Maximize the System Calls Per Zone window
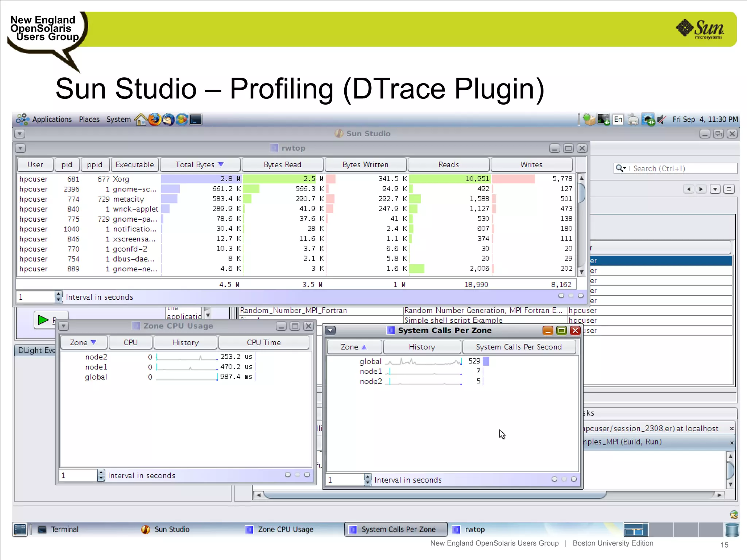This screenshot has height=560, width=747. [x=562, y=330]
